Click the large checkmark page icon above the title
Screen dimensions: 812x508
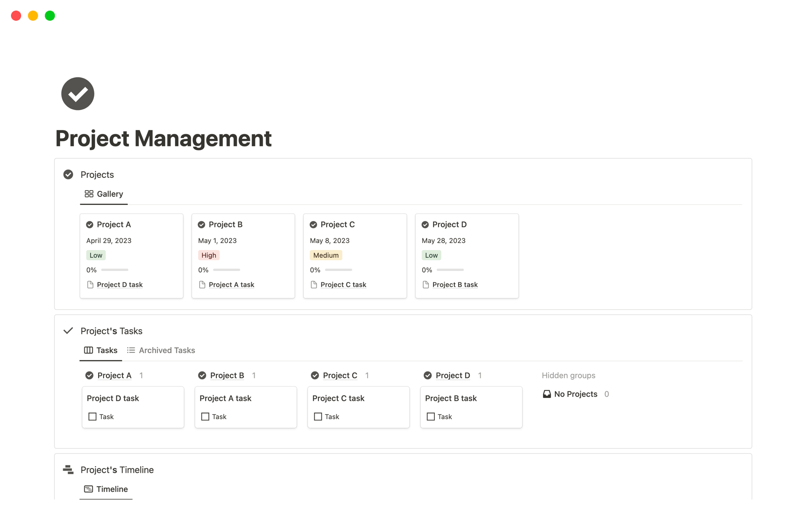pos(77,94)
